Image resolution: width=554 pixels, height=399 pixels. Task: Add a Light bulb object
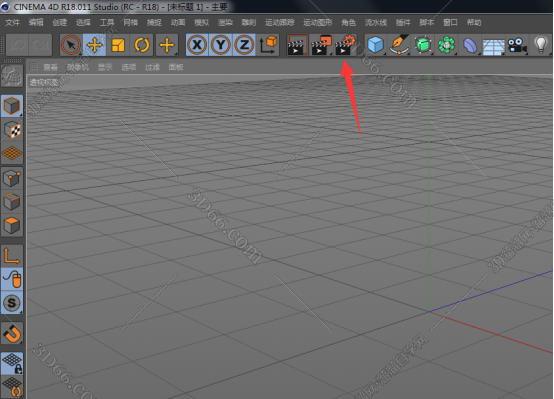[541, 45]
